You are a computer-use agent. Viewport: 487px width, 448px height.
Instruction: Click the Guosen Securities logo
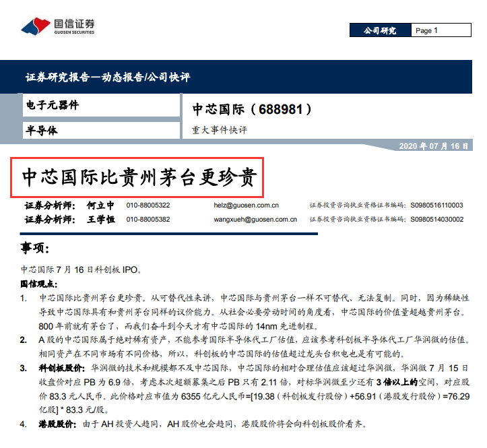coord(58,26)
